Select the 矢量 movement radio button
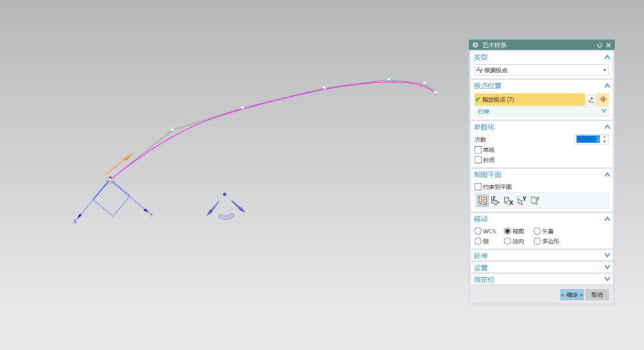The image size is (644, 350). point(537,231)
